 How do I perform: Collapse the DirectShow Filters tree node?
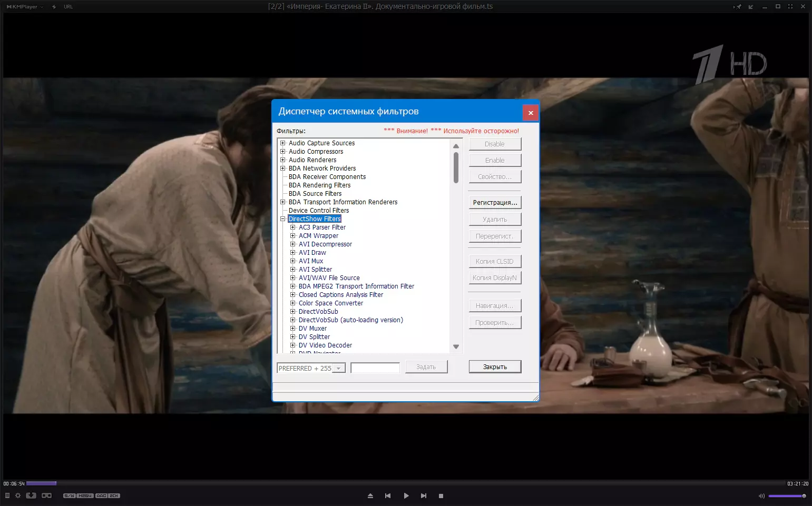tap(283, 219)
